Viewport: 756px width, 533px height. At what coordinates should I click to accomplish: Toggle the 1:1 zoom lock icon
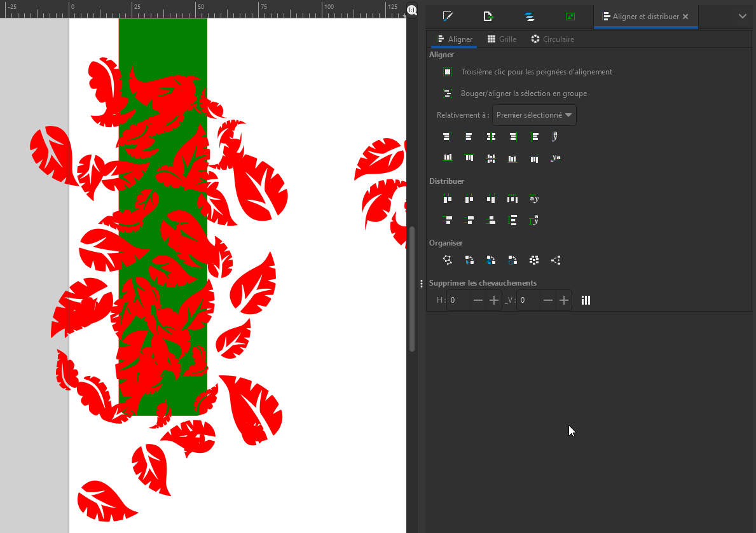[x=412, y=10]
